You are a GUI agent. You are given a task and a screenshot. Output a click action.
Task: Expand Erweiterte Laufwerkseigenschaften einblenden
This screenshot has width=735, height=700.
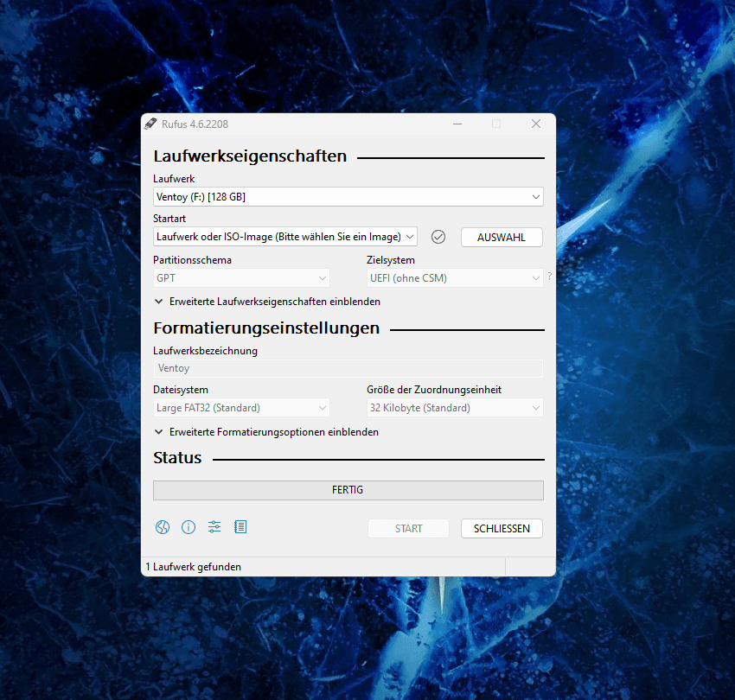[267, 302]
